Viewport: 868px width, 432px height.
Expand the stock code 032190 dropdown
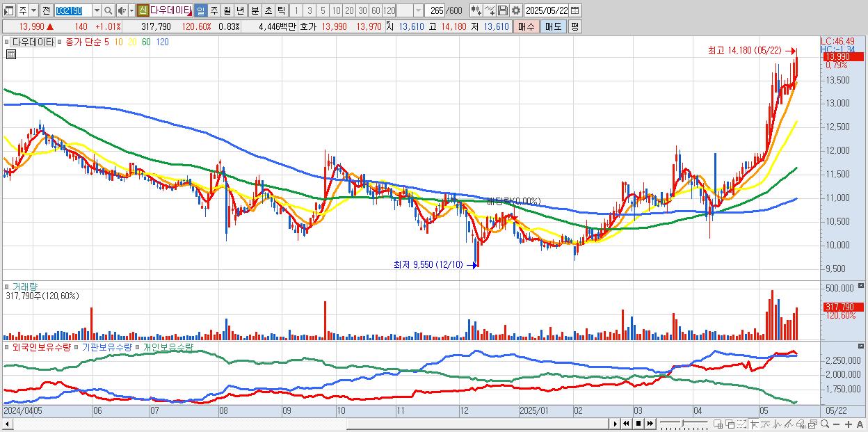click(97, 10)
